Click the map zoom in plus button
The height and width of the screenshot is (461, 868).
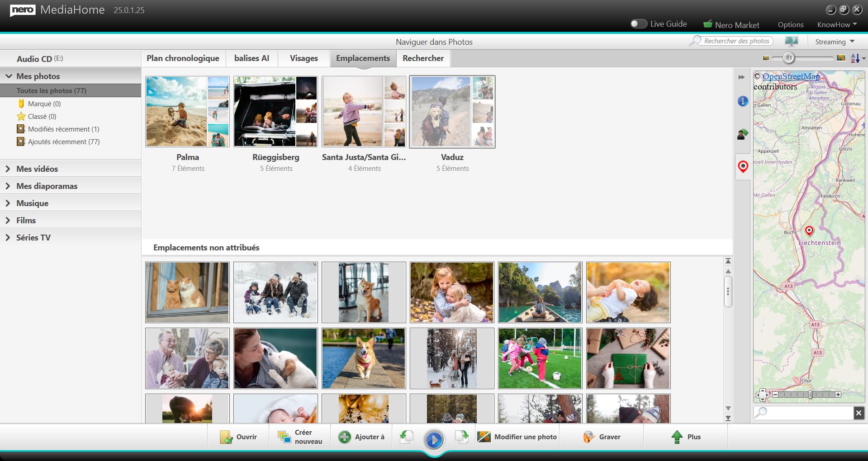coord(838,395)
